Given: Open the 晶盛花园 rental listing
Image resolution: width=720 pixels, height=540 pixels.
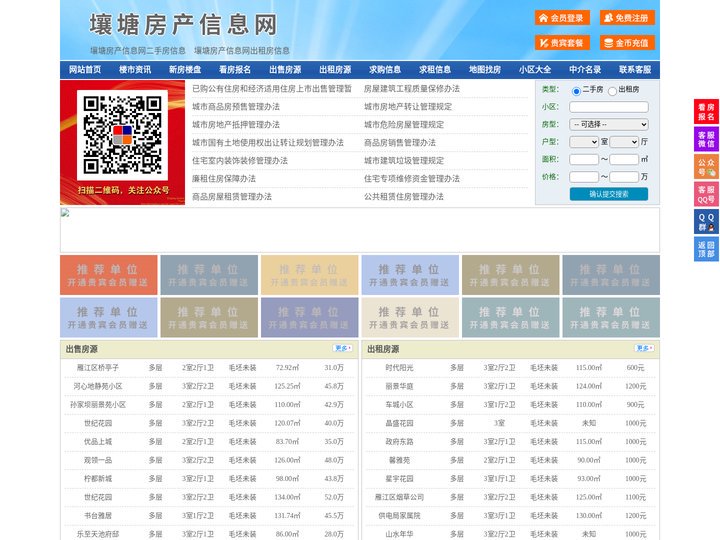Looking at the screenshot, I should click(399, 423).
